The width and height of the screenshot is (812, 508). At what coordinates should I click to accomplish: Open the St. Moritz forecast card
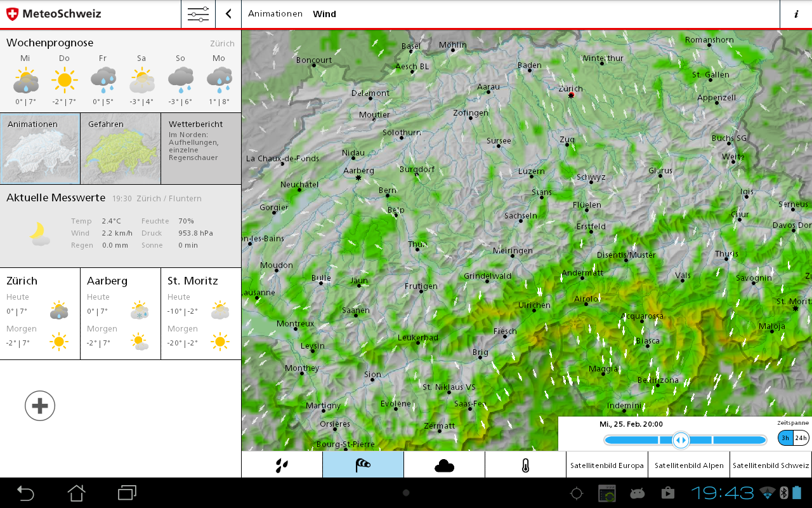pos(201,314)
